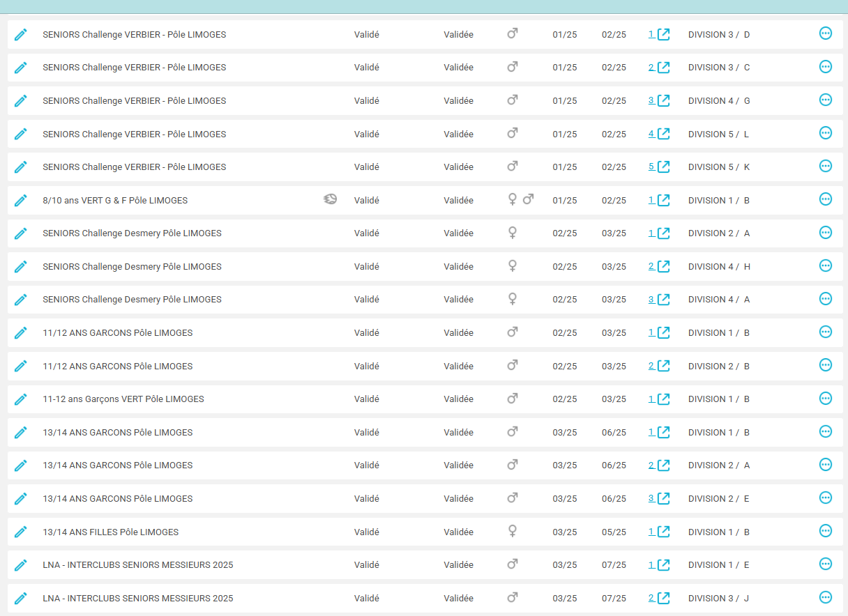Show options menu for Division 4 / H row
This screenshot has width=848, height=616.
click(x=825, y=265)
